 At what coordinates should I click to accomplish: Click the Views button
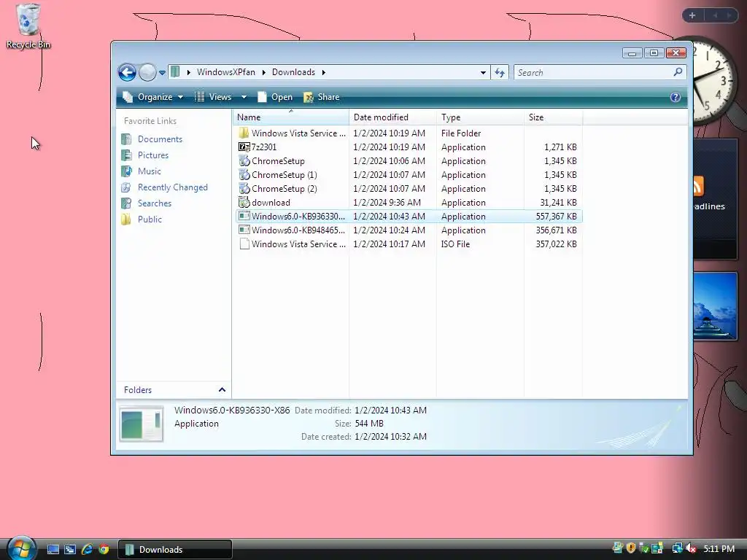(x=213, y=97)
